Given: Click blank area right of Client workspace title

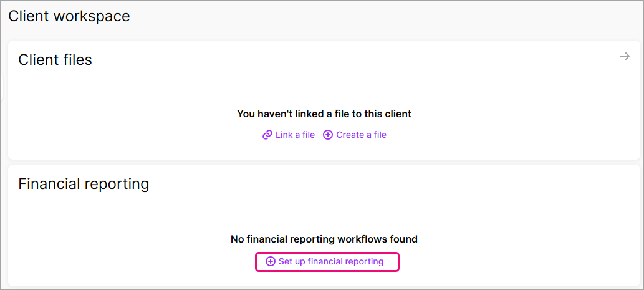Looking at the screenshot, I should (x=374, y=16).
